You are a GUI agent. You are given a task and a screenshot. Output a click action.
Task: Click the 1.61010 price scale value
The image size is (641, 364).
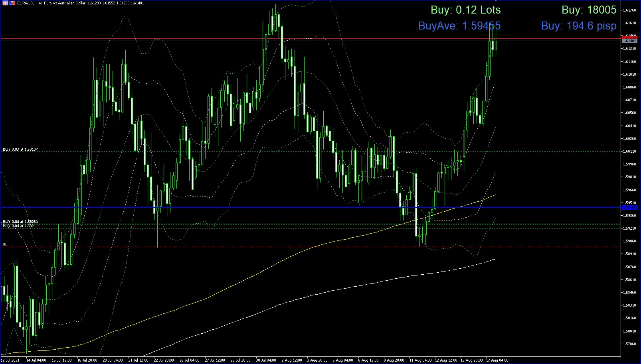[630, 75]
